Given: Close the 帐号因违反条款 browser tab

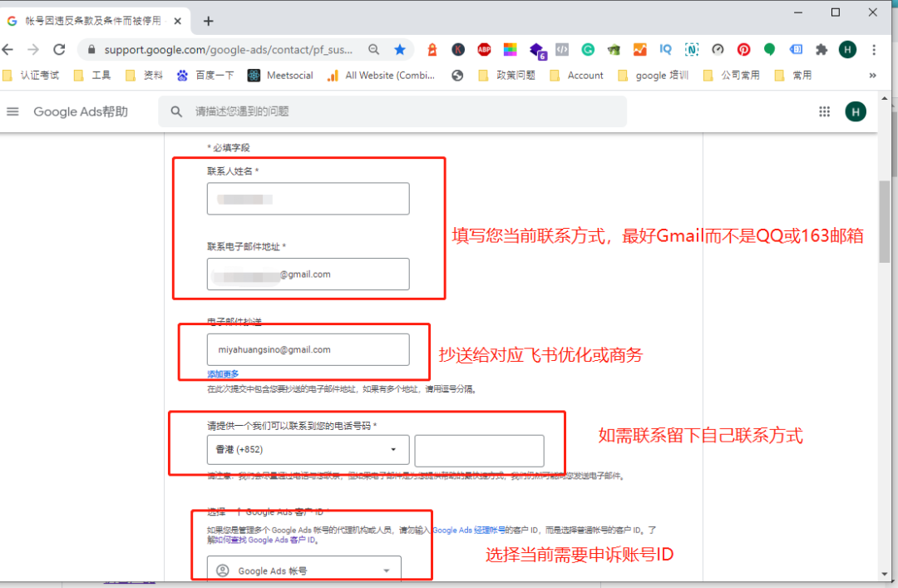Looking at the screenshot, I should 178,21.
